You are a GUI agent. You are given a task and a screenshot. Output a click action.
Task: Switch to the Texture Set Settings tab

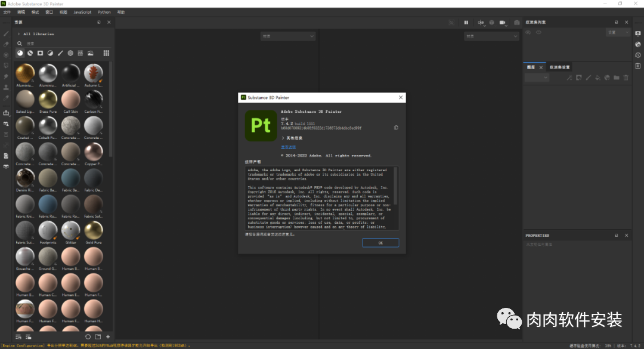point(560,67)
